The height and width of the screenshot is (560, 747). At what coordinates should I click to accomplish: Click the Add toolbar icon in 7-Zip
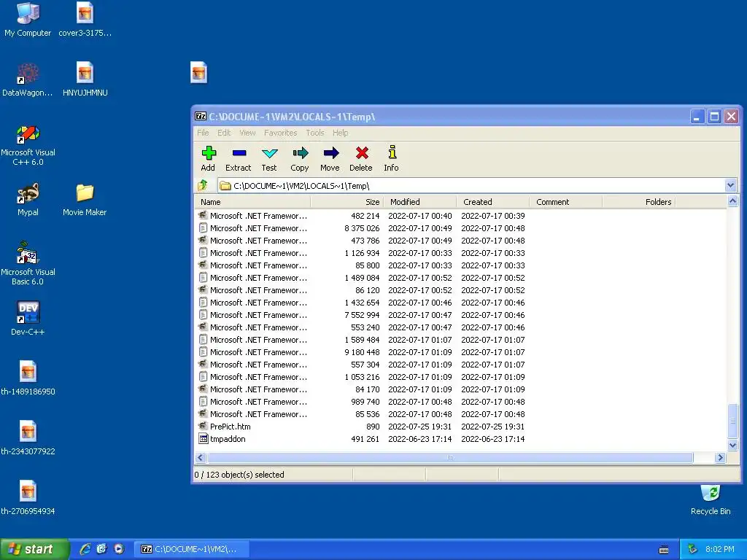208,158
